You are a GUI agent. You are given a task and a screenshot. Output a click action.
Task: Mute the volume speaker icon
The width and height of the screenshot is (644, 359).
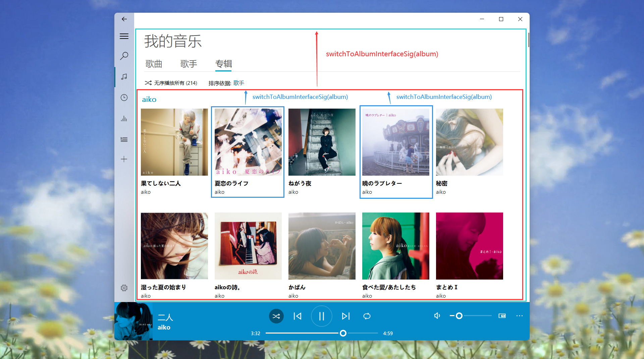437,316
